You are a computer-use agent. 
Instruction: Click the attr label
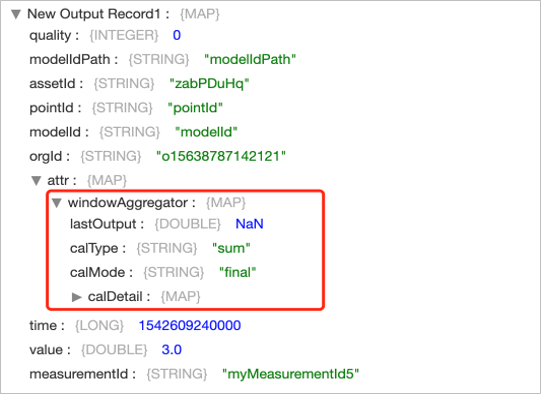[x=58, y=180]
